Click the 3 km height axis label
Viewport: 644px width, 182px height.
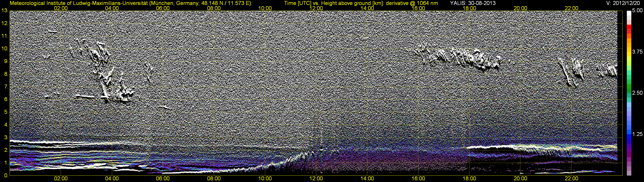tap(6, 138)
